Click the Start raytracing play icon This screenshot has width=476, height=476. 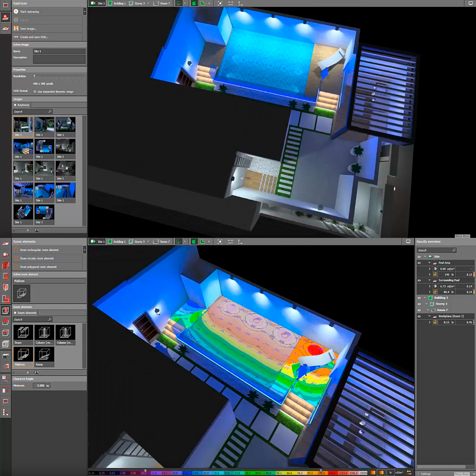[x=16, y=12]
